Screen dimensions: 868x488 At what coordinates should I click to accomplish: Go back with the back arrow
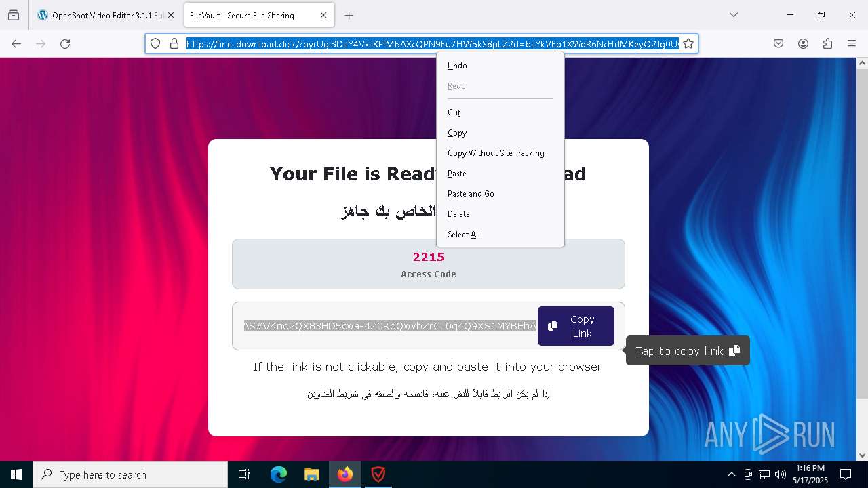(x=16, y=43)
